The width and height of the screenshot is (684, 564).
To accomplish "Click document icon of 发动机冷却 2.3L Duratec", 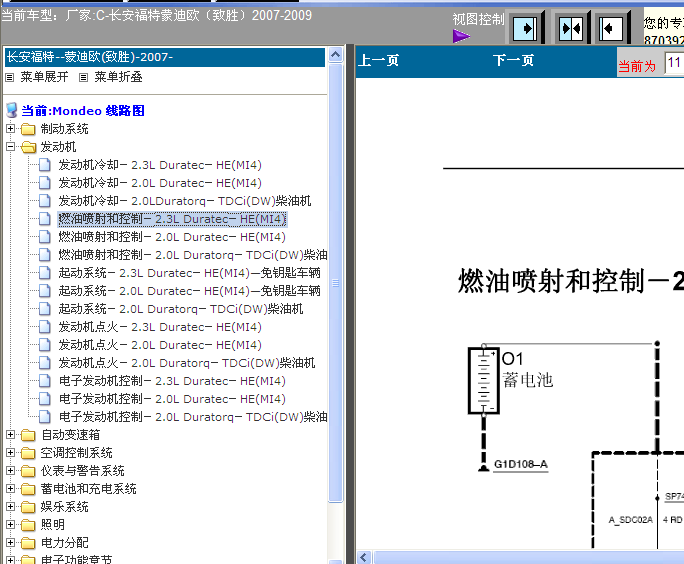I will pyautogui.click(x=44, y=165).
